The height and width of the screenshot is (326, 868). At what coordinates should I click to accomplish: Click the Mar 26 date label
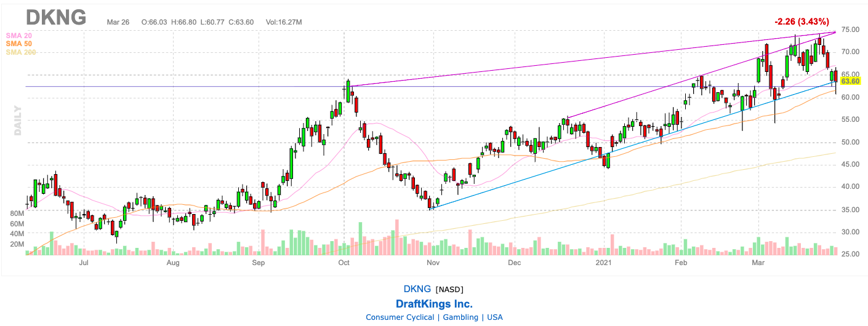tap(119, 22)
